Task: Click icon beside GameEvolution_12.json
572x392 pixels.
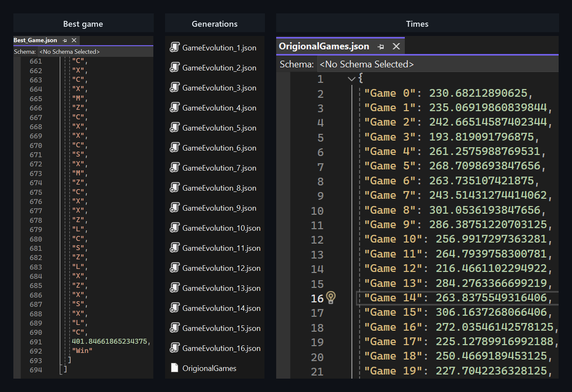Action: coord(175,268)
